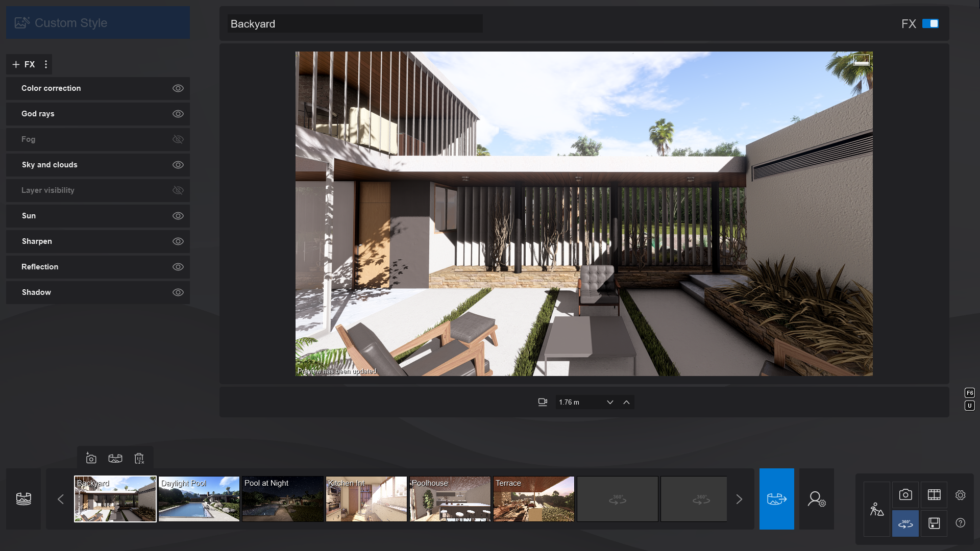Select the Reflection effect entry

(40, 267)
